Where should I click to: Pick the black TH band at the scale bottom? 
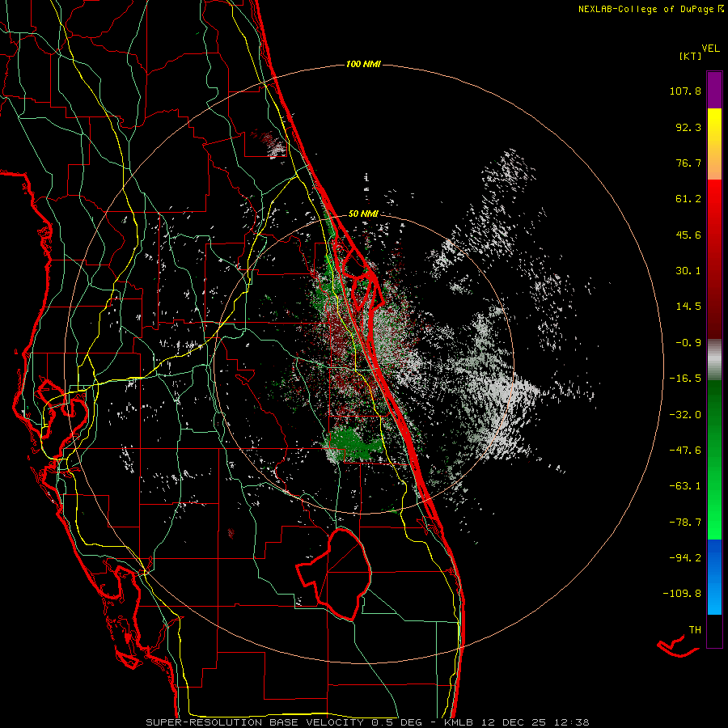pyautogui.click(x=714, y=631)
